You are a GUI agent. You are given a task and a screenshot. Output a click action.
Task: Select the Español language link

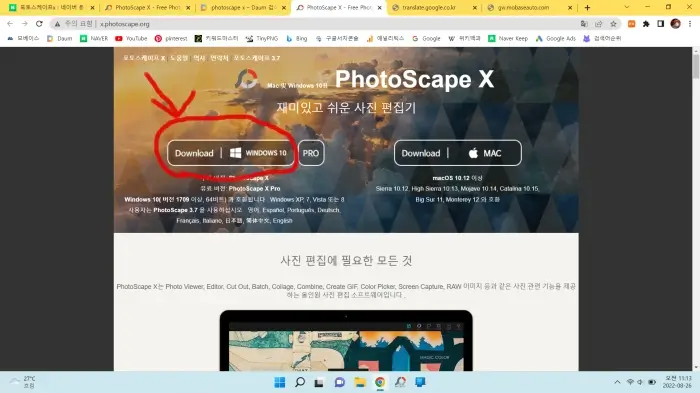point(273,210)
